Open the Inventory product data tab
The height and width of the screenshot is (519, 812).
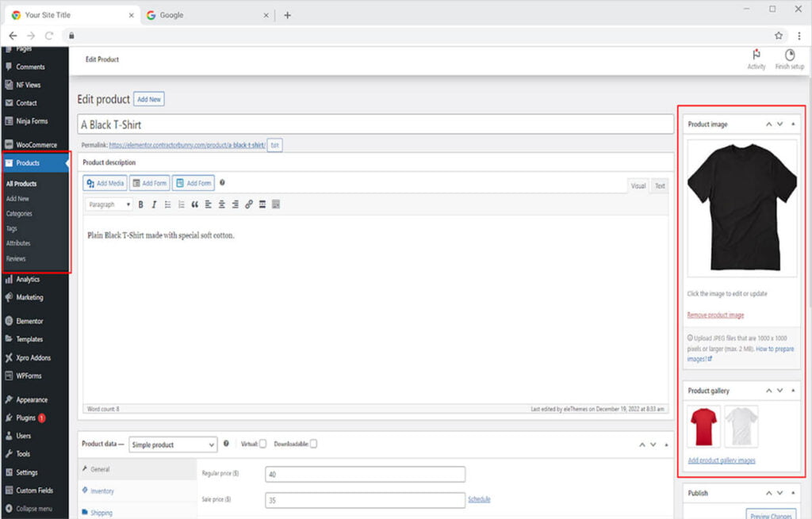[102, 491]
